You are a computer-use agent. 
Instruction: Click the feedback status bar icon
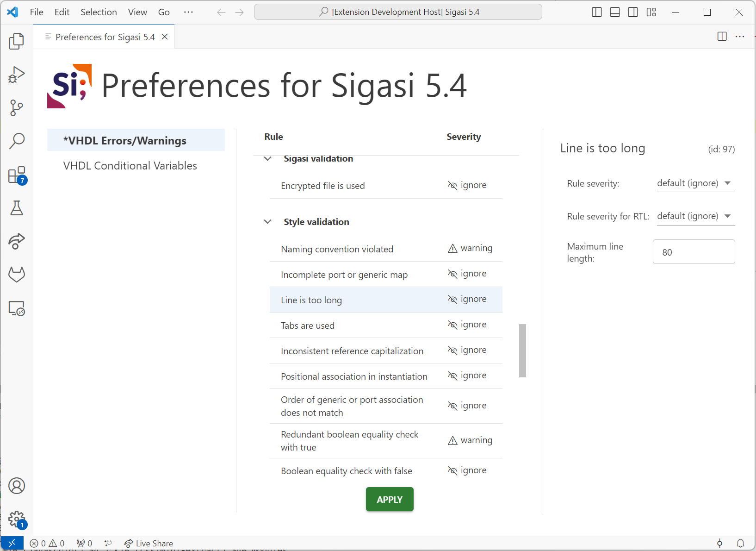[719, 543]
